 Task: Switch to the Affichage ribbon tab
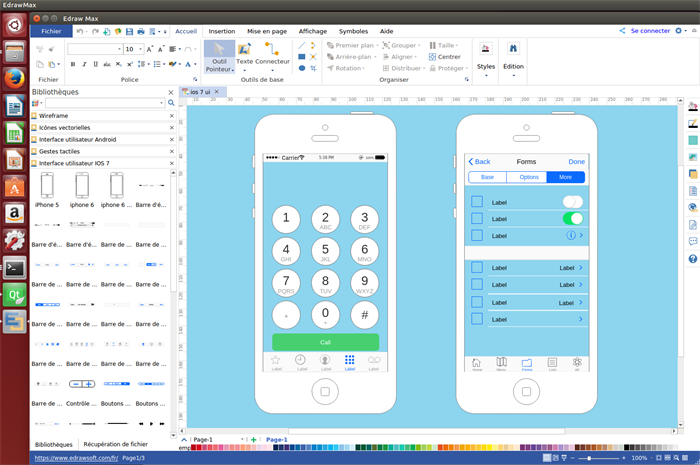(x=312, y=31)
